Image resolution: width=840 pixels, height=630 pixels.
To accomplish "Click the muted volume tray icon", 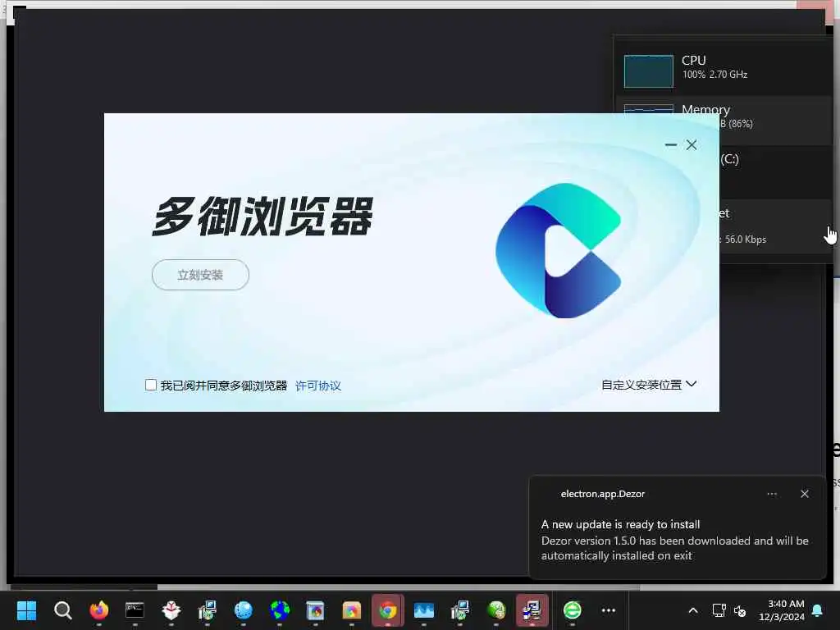I will (740, 610).
